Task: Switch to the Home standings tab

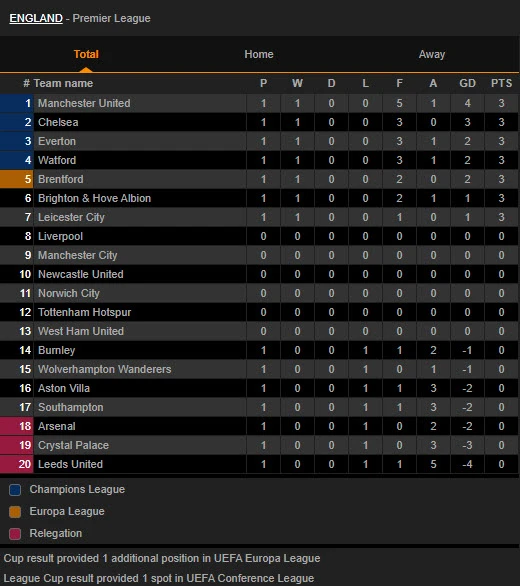Action: pyautogui.click(x=259, y=54)
